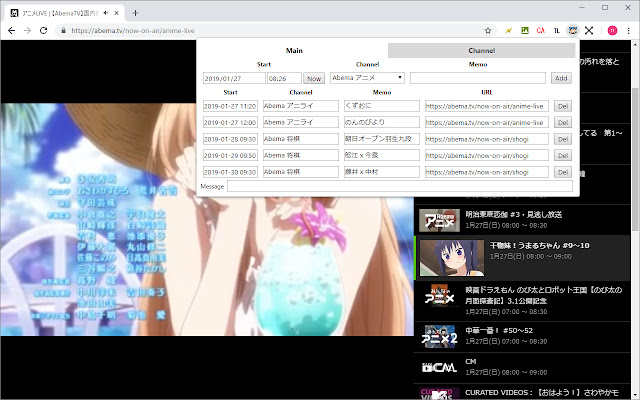Open the green picture extension icon
The width and height of the screenshot is (640, 400).
point(525,31)
